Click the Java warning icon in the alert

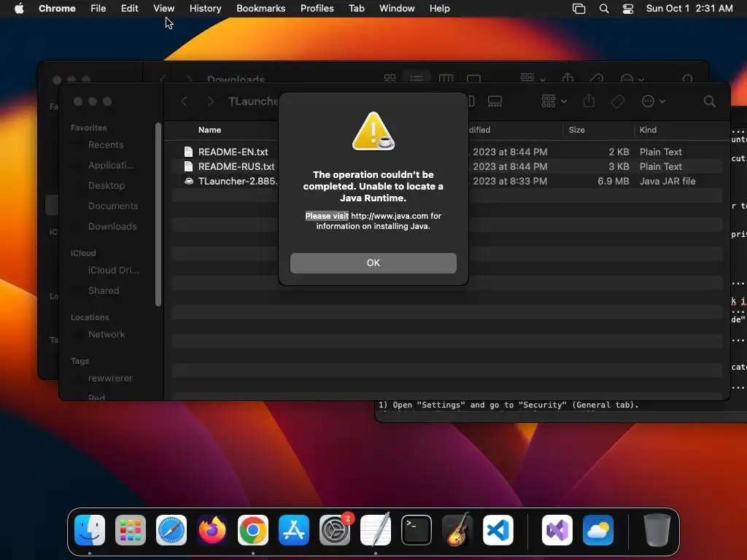pyautogui.click(x=373, y=131)
